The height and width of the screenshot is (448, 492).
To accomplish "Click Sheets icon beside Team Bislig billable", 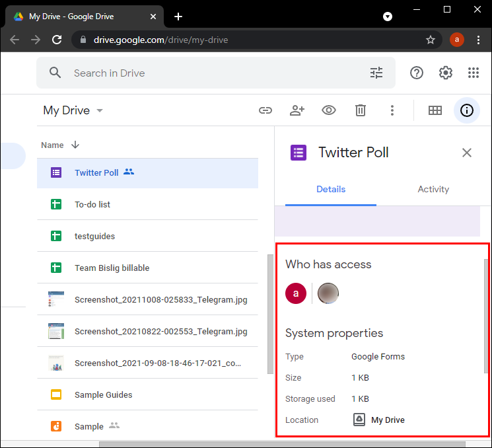I will 56,268.
